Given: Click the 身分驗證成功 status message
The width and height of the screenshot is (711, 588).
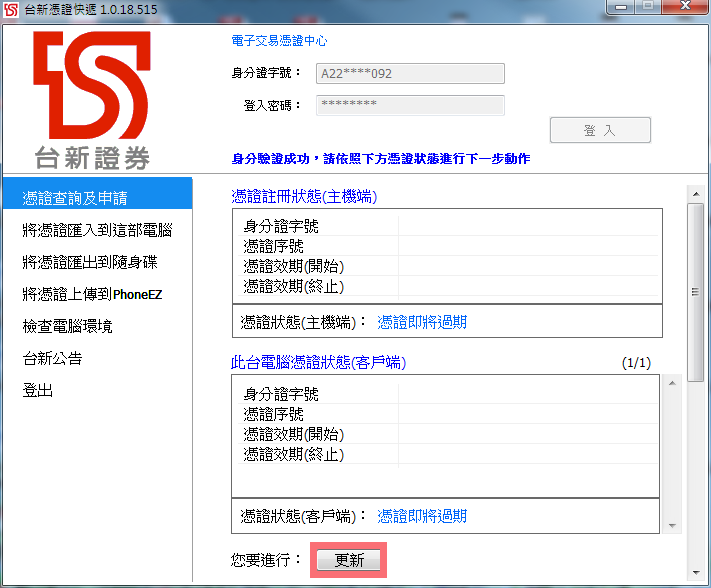Looking at the screenshot, I should click(381, 159).
